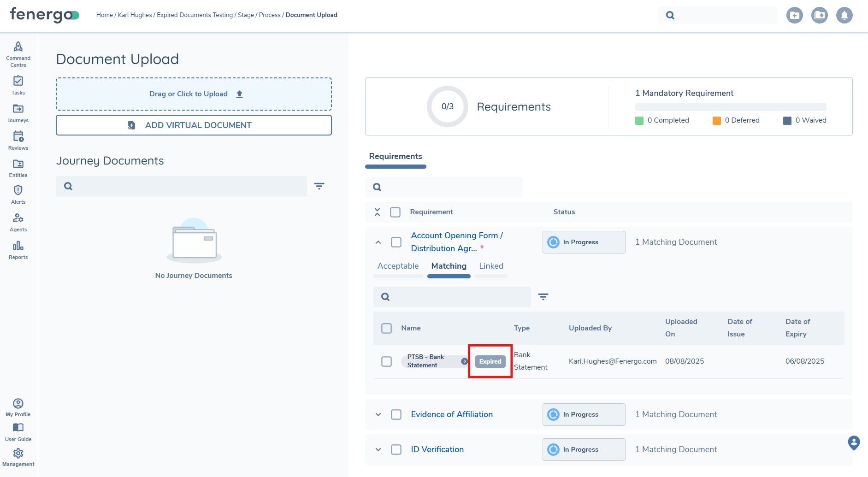Open the notification bell

click(844, 15)
